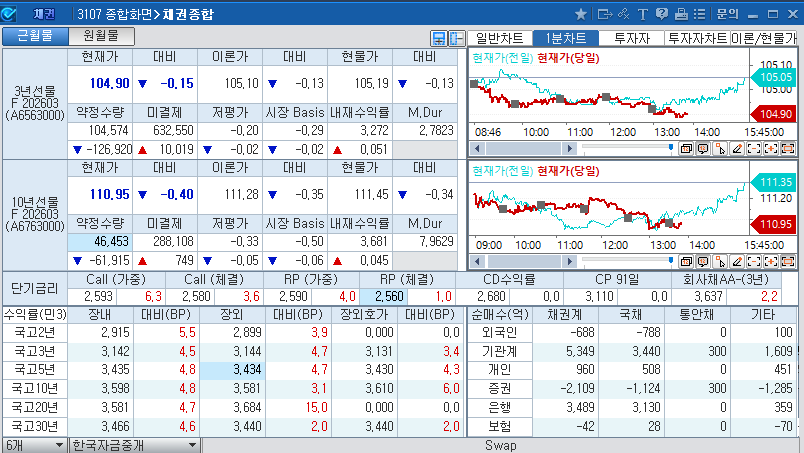Click 증권 investor row label
Viewport: 804px width, 453px height.
pyautogui.click(x=499, y=388)
